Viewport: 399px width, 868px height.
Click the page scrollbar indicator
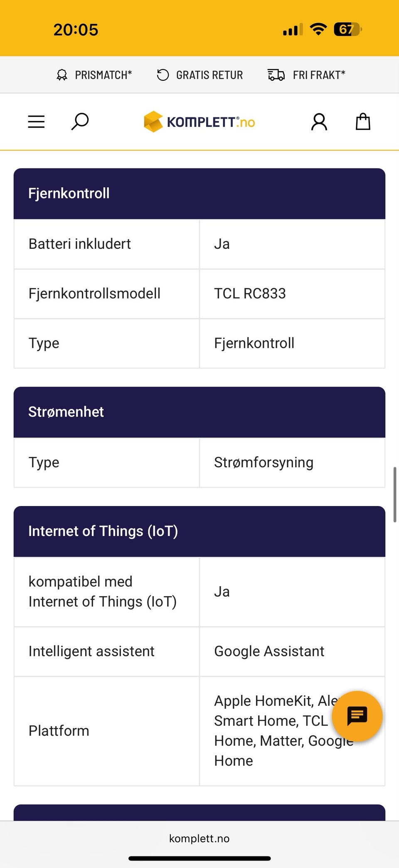click(394, 494)
